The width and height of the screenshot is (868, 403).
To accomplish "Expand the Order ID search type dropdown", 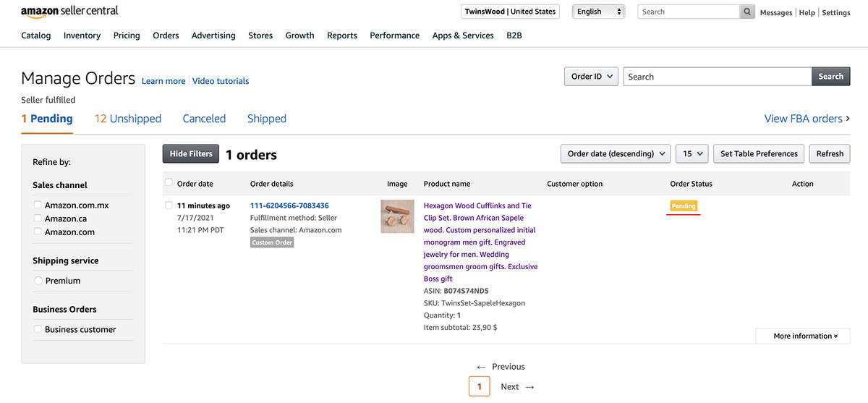I will (x=591, y=77).
